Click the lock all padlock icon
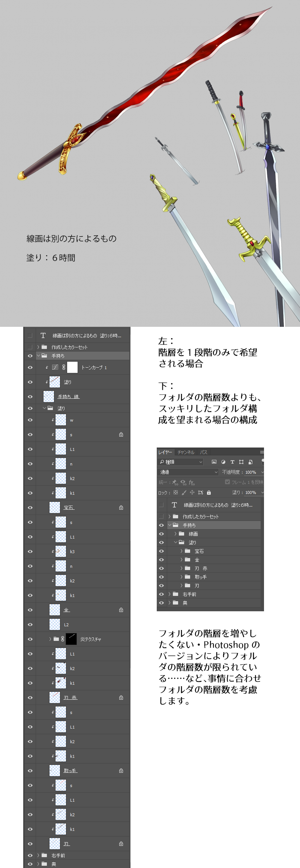Image resolution: width=300 pixels, height=868 pixels. [209, 492]
